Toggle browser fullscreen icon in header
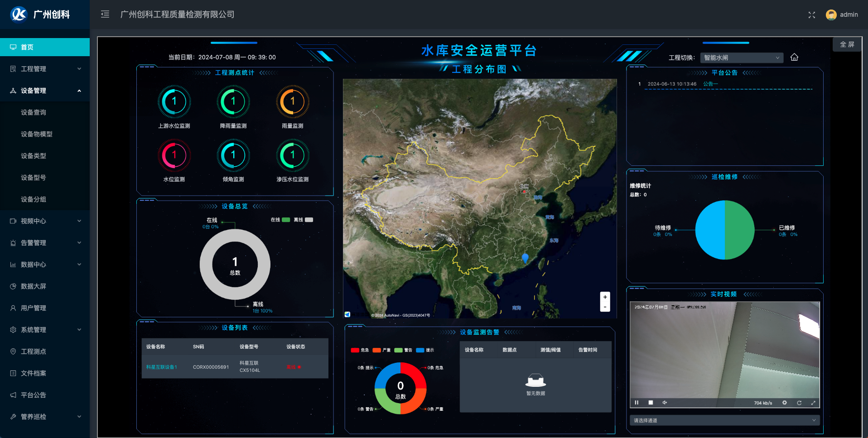This screenshot has height=438, width=868. tap(811, 15)
